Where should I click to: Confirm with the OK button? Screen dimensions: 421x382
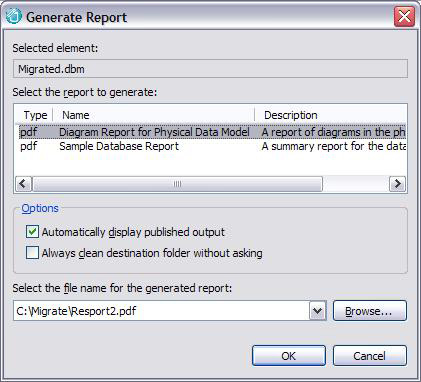tap(289, 356)
